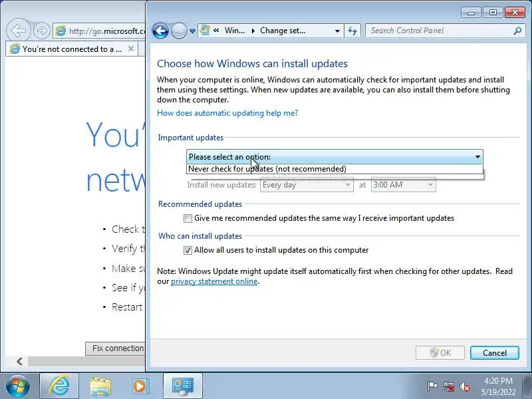Open Windows Explorer from the taskbar
The image size is (532, 399).
[x=100, y=386]
